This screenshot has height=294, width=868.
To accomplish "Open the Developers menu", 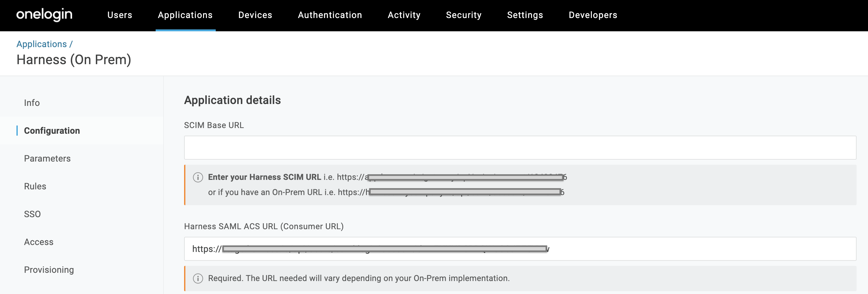I will tap(593, 15).
